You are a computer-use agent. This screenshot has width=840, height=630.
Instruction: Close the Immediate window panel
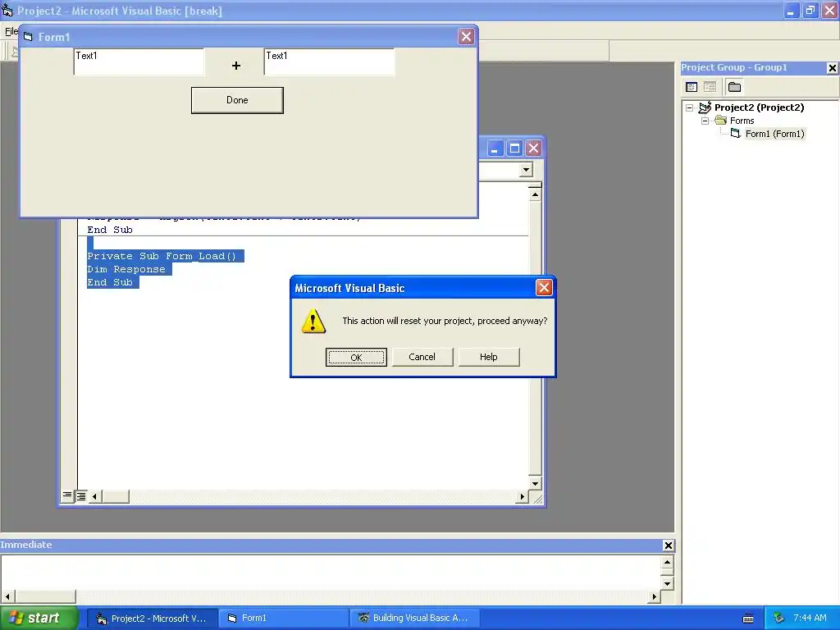668,546
